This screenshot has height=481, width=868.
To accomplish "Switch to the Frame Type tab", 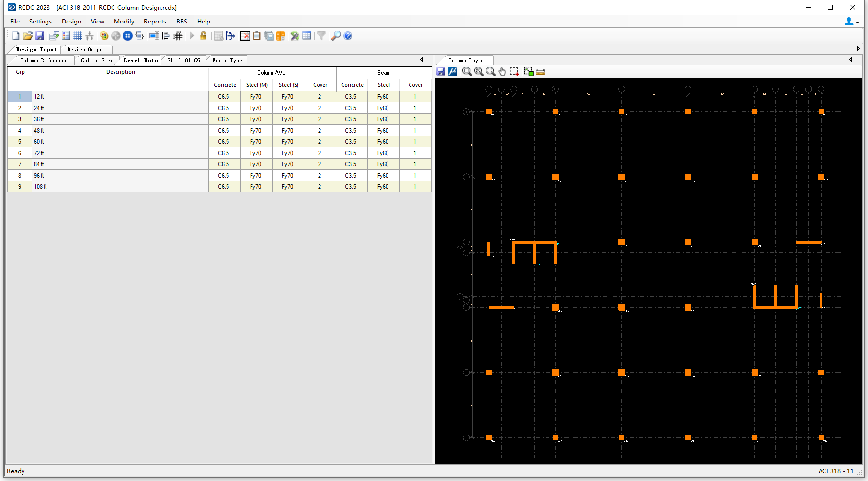I will [227, 60].
